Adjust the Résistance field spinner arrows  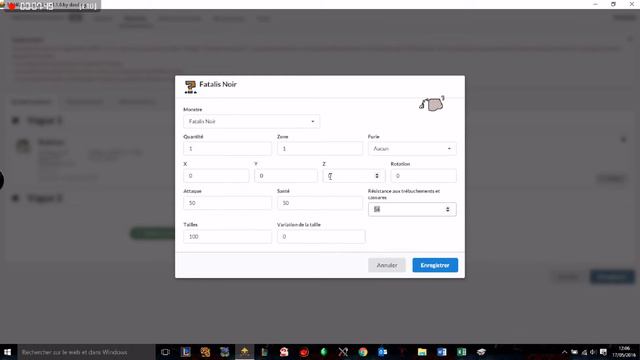point(448,209)
